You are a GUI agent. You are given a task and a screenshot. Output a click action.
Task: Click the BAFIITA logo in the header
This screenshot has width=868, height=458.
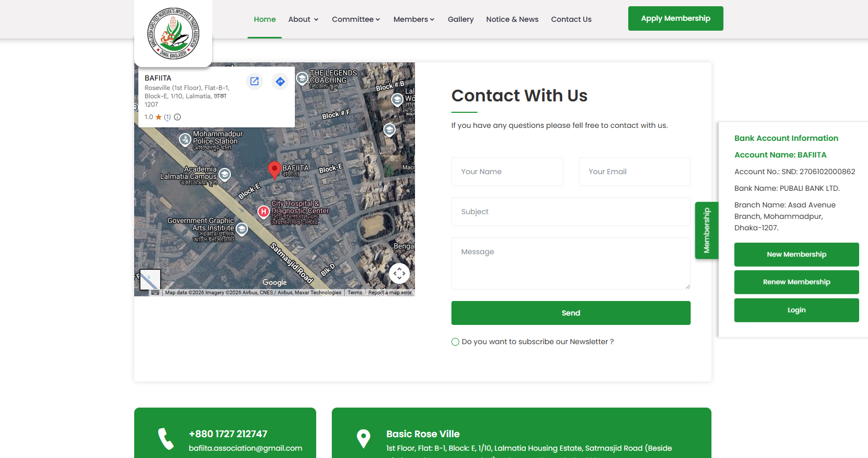point(173,33)
